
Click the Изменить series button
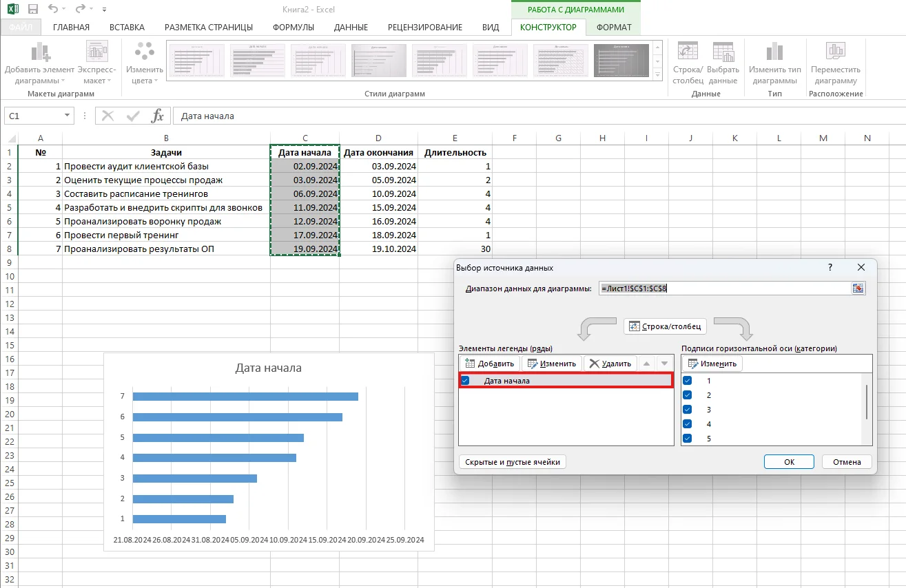tap(552, 364)
